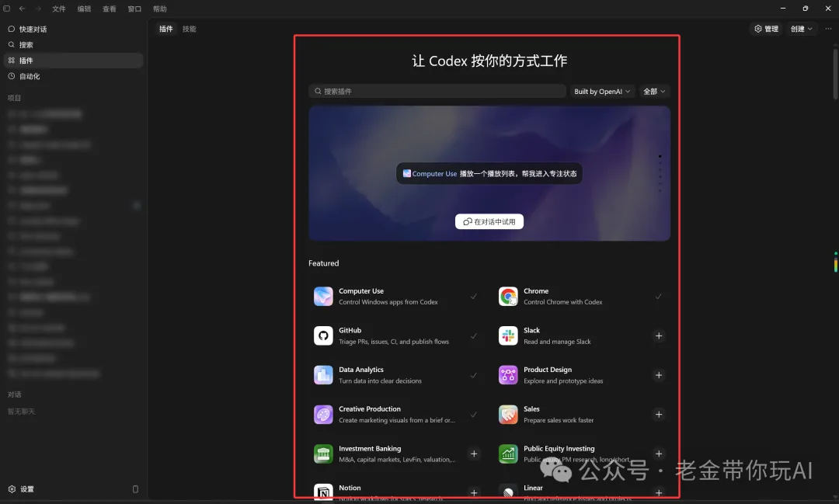Open the Sales plugin icon
The image size is (839, 504).
tap(508, 415)
